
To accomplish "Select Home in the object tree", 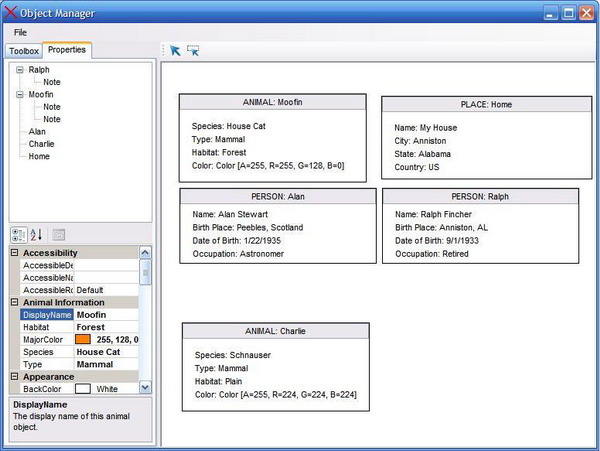I will [39, 156].
